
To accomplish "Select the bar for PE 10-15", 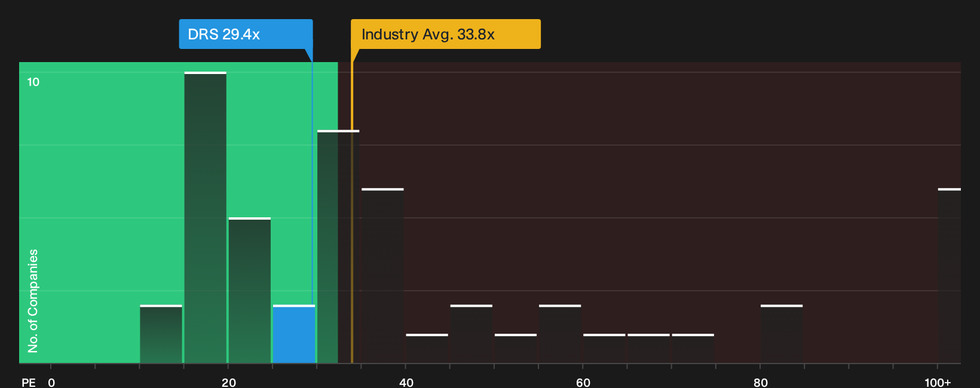I will 161,334.
